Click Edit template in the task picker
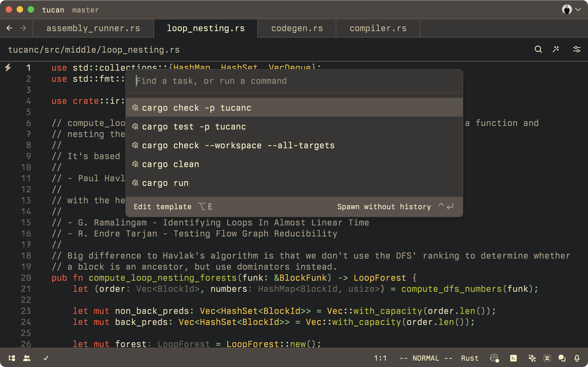 [x=163, y=206]
